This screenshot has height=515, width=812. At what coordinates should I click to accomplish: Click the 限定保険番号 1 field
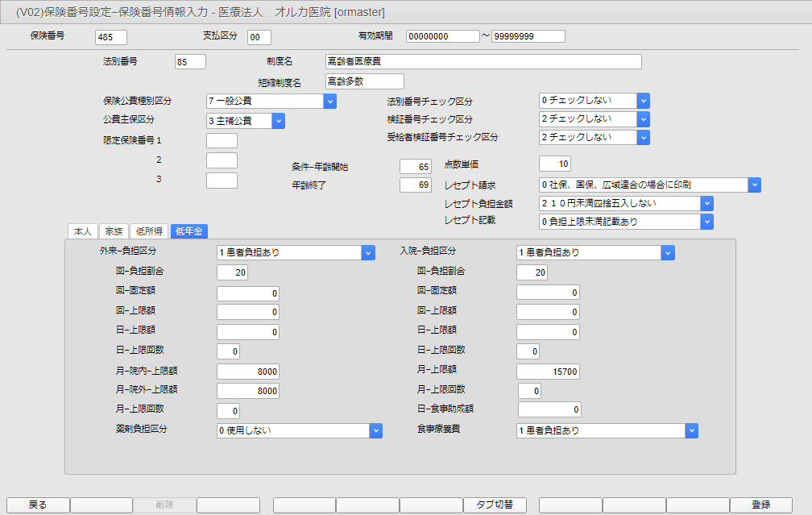click(222, 140)
